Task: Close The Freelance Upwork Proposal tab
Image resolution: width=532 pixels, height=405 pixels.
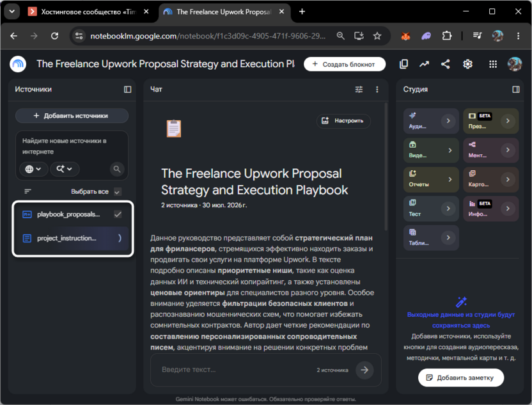Action: tap(281, 12)
